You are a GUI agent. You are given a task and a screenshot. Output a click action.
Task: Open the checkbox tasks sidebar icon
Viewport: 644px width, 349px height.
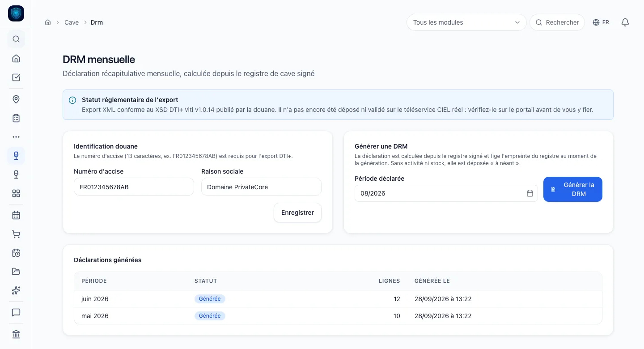click(16, 77)
